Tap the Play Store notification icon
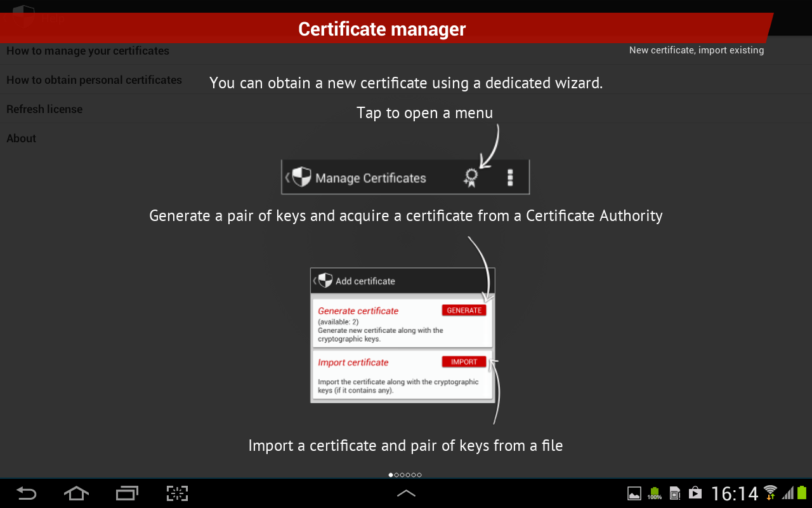Image resolution: width=812 pixels, height=508 pixels. click(695, 493)
